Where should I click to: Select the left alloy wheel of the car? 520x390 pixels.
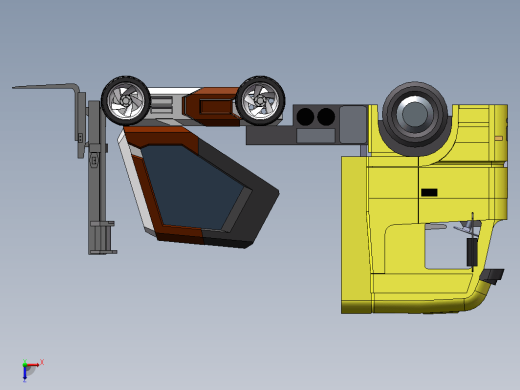tap(126, 101)
